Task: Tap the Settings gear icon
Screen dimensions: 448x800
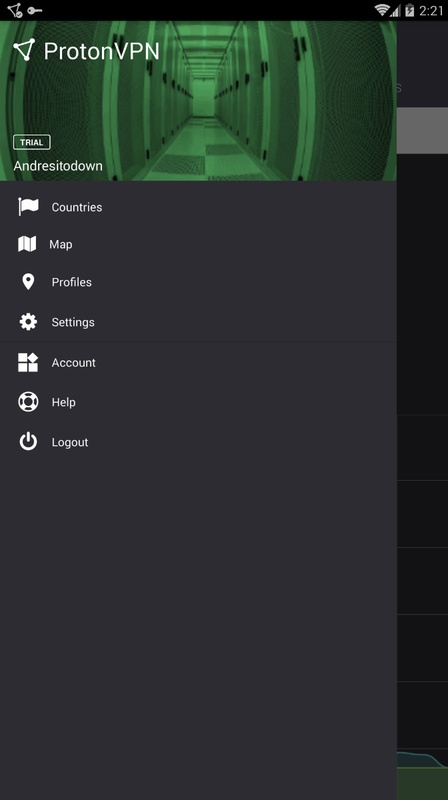Action: tap(28, 322)
